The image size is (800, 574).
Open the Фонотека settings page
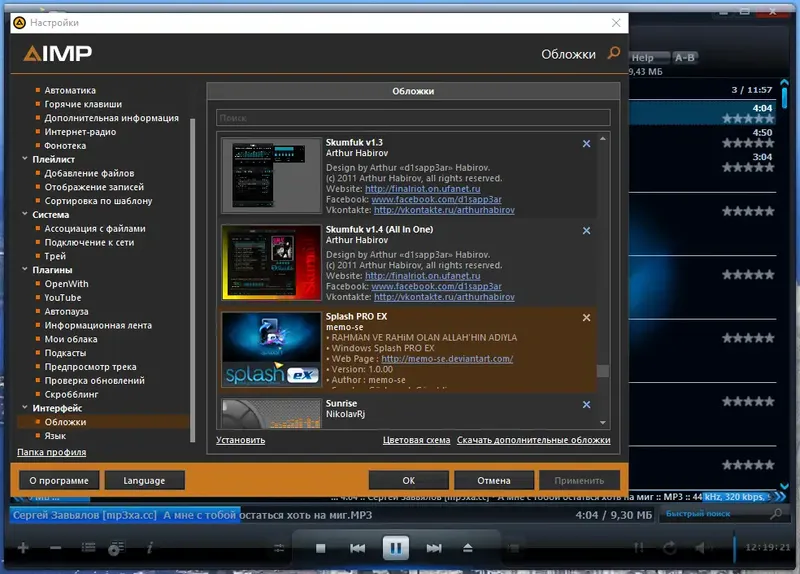coord(65,145)
